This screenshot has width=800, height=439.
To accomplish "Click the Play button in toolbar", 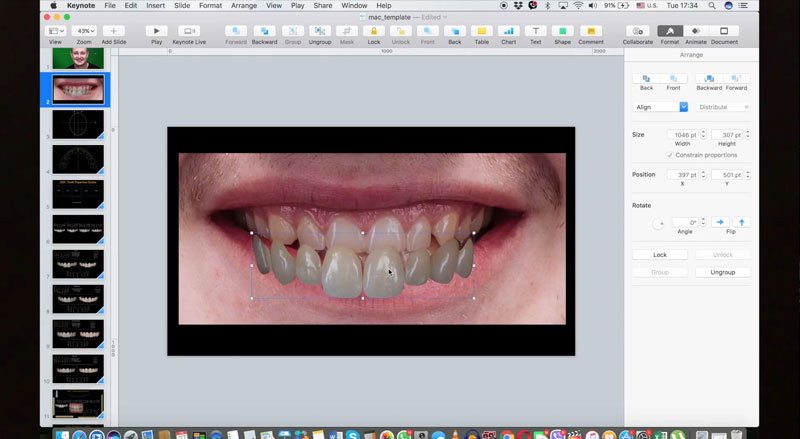I will tap(157, 32).
